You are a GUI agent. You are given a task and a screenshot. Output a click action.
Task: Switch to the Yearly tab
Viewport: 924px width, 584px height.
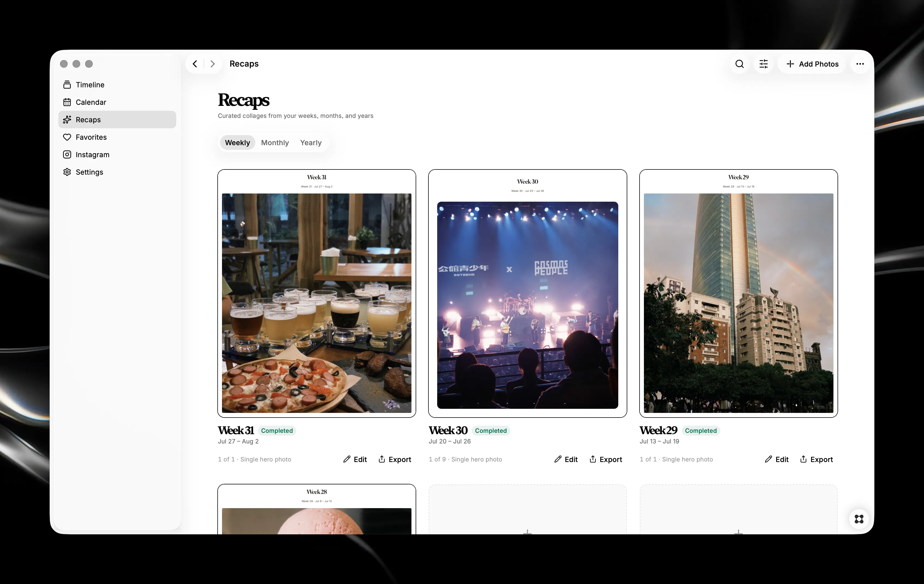click(x=310, y=142)
